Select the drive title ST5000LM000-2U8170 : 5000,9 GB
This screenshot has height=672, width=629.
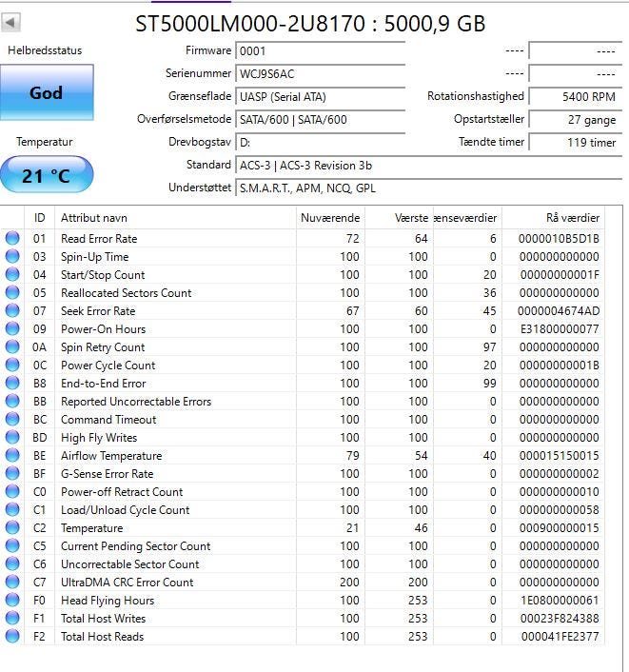(310, 24)
